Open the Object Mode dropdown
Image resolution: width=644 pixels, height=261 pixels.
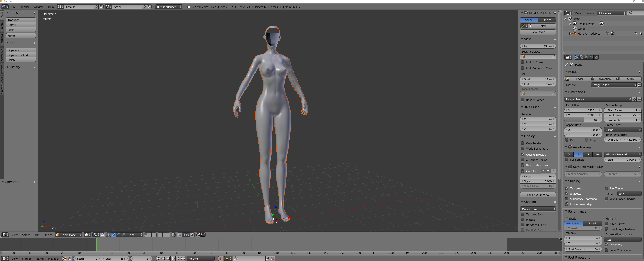[68, 235]
